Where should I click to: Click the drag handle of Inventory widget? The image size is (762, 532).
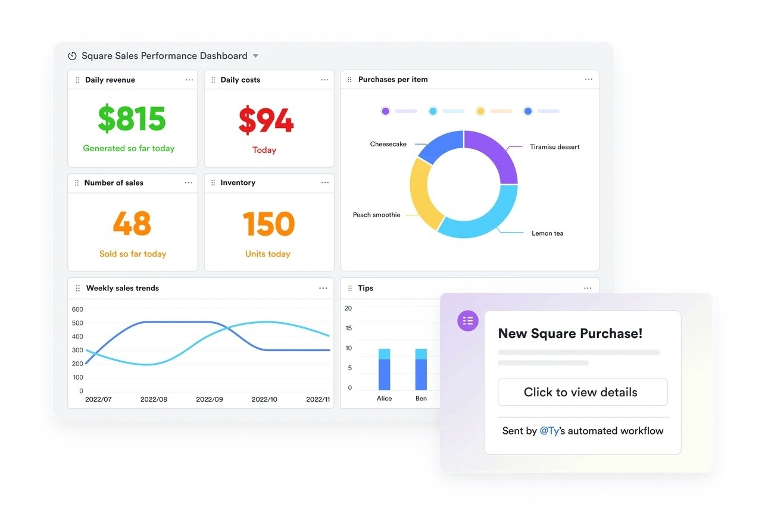[x=213, y=183]
